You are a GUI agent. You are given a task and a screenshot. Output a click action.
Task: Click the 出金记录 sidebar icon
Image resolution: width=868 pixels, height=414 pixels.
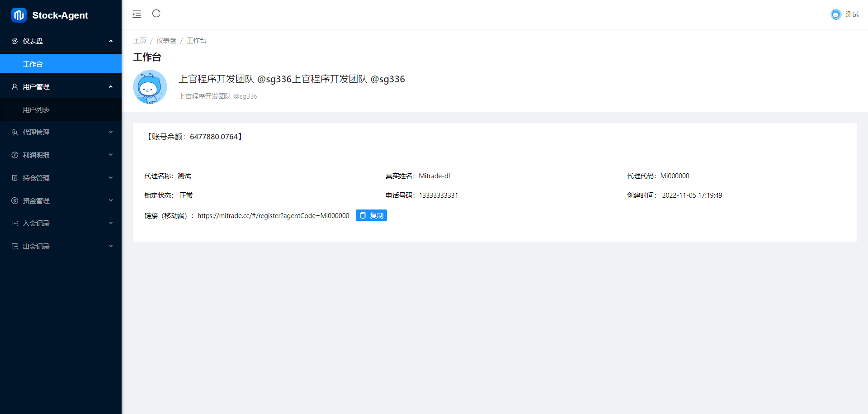coord(14,246)
